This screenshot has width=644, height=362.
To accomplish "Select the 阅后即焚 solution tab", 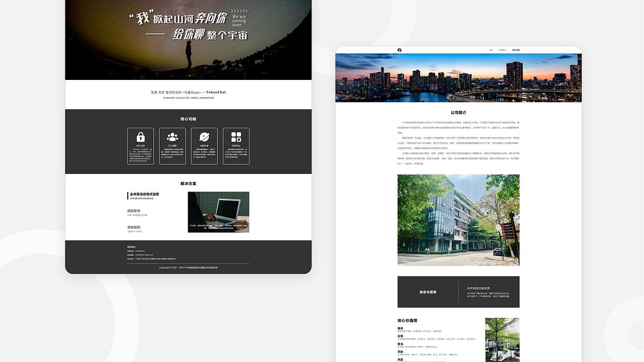I will (x=137, y=213).
